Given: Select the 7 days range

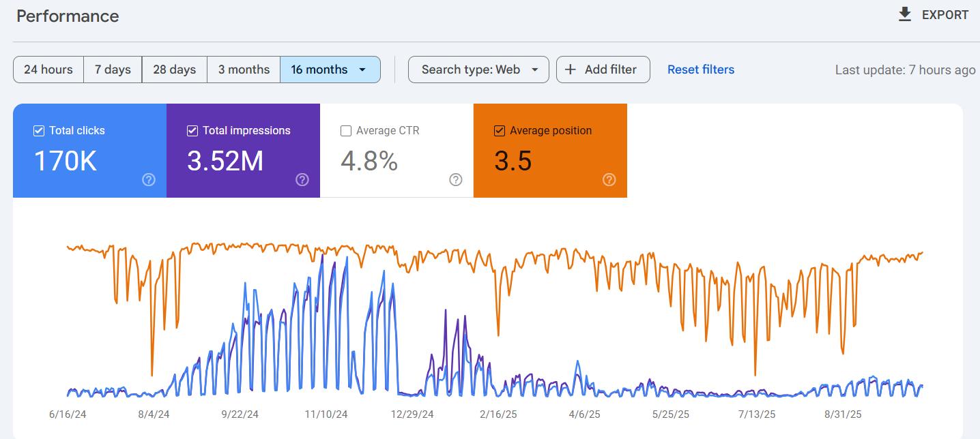Looking at the screenshot, I should tap(112, 69).
